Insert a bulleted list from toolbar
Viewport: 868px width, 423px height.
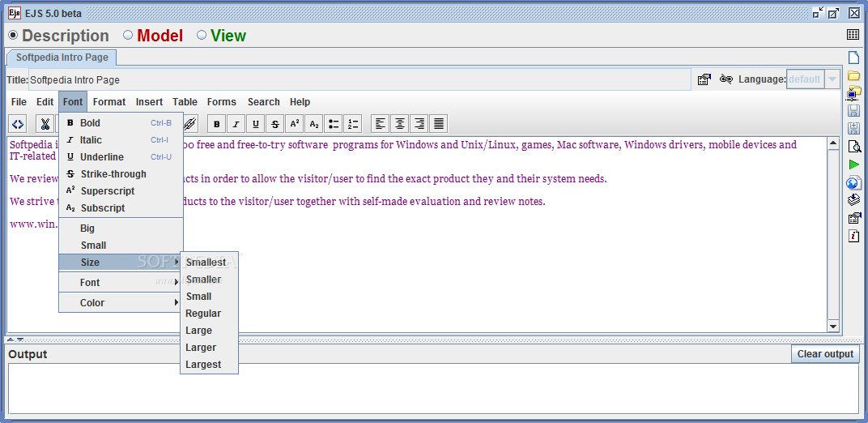(334, 123)
